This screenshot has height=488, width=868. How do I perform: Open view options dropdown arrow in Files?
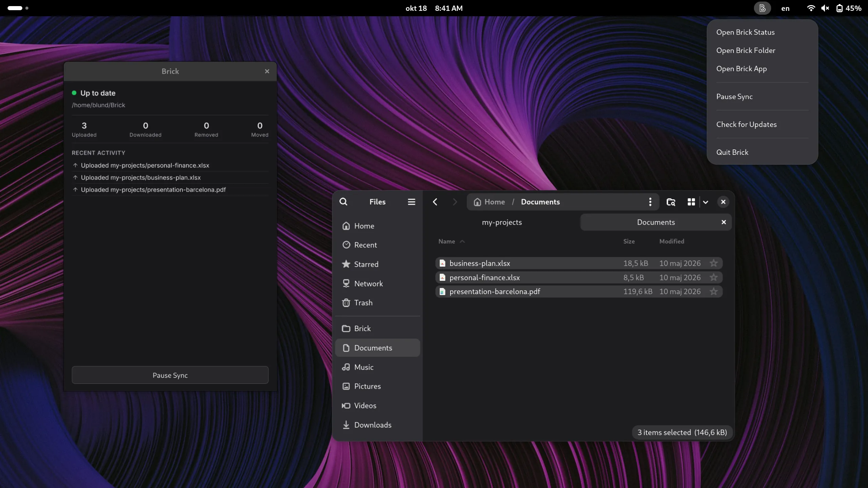pyautogui.click(x=706, y=202)
